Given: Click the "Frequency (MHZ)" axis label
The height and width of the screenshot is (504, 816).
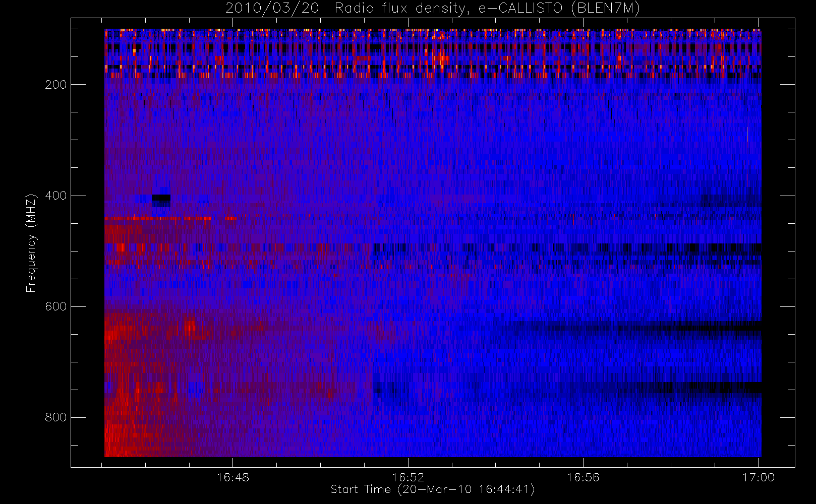Looking at the screenshot, I should pyautogui.click(x=31, y=243).
